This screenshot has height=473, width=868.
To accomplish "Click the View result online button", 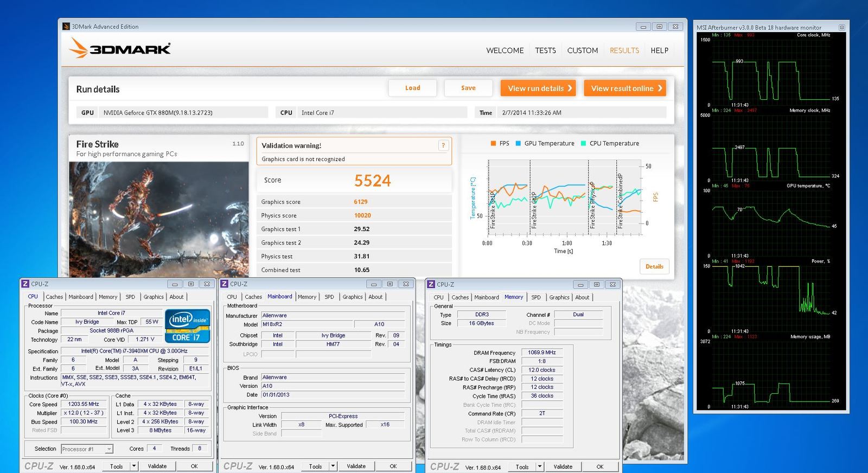I will tap(625, 88).
